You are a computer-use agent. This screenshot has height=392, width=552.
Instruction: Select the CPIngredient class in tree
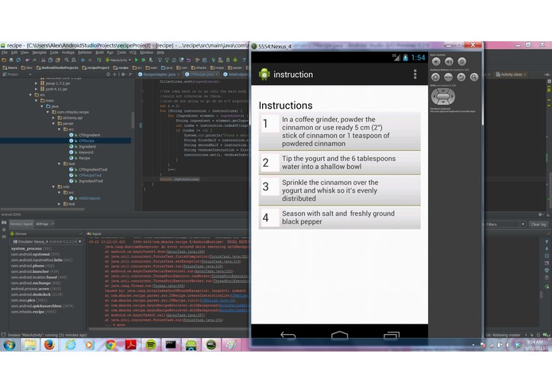point(90,135)
